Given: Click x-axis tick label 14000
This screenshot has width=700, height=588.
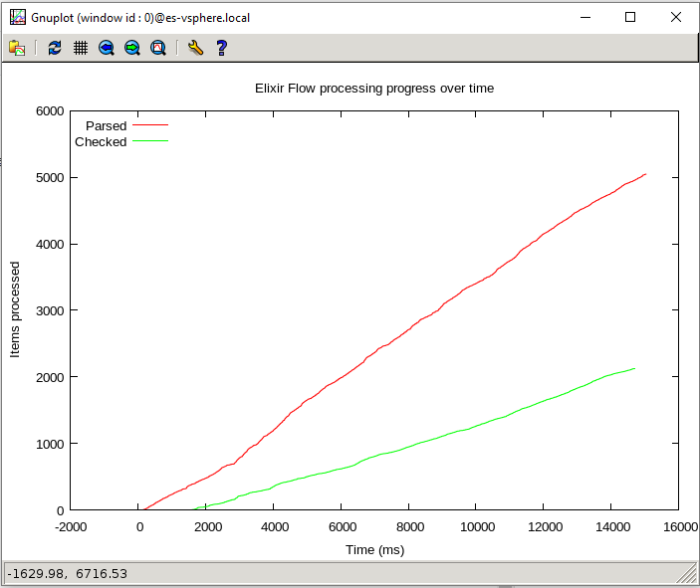Looking at the screenshot, I should 612,527.
